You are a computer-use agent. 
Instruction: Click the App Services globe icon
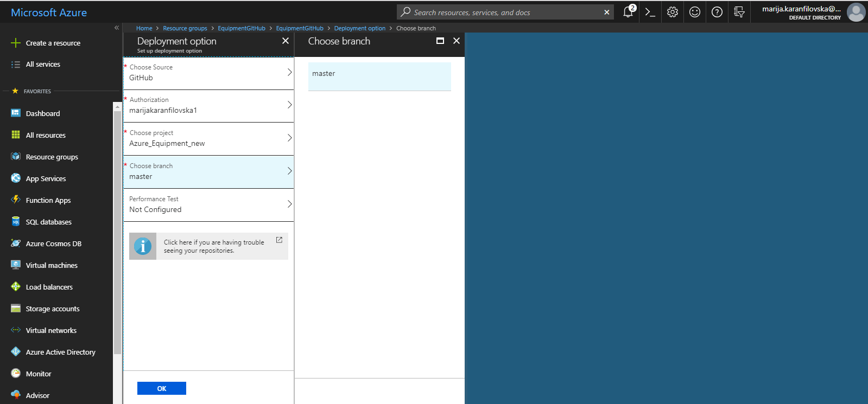16,178
